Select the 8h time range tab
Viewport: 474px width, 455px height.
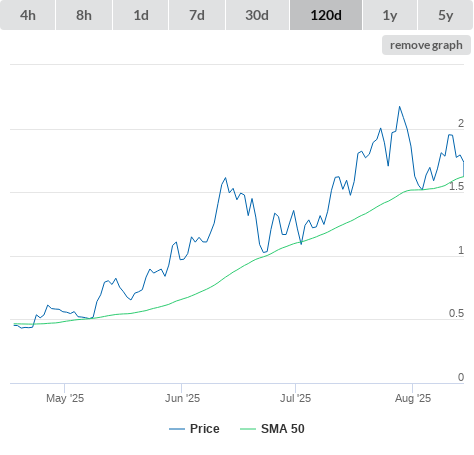tap(84, 15)
